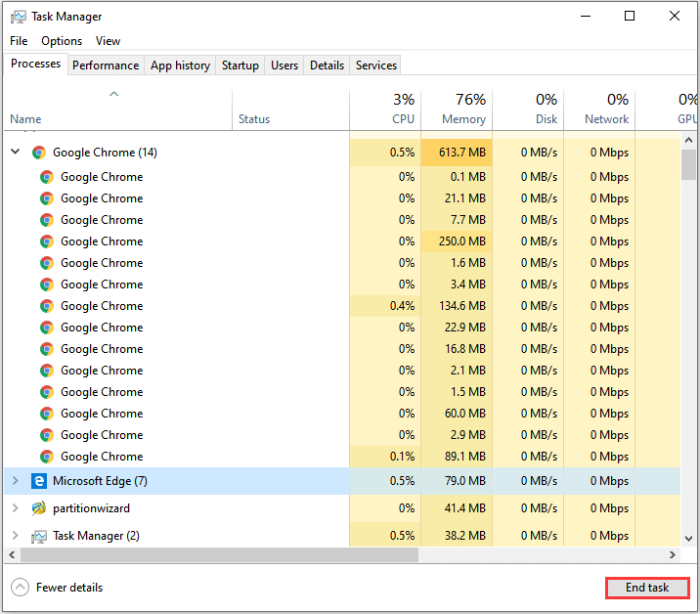Click the 613.7 MB memory value

click(462, 153)
